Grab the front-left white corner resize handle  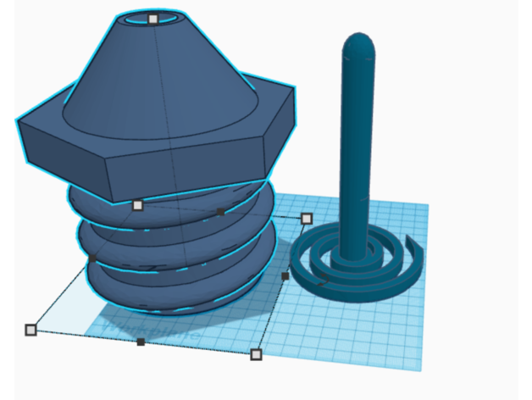tap(31, 329)
